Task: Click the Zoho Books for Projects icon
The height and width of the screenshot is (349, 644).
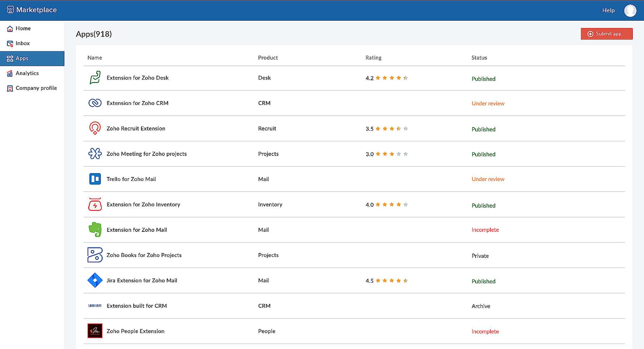Action: [x=95, y=255]
